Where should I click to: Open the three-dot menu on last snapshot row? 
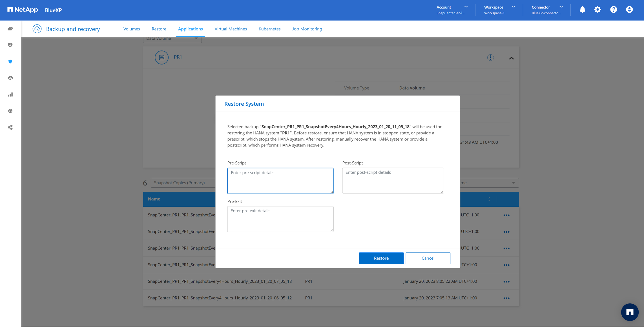(506, 298)
